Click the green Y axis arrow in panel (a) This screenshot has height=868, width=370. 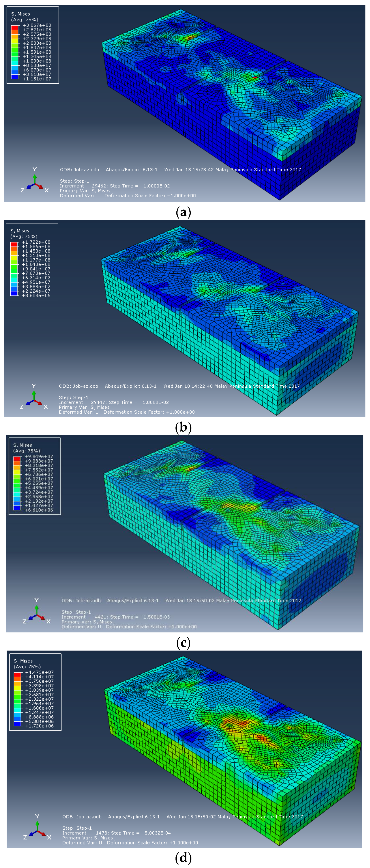click(34, 178)
